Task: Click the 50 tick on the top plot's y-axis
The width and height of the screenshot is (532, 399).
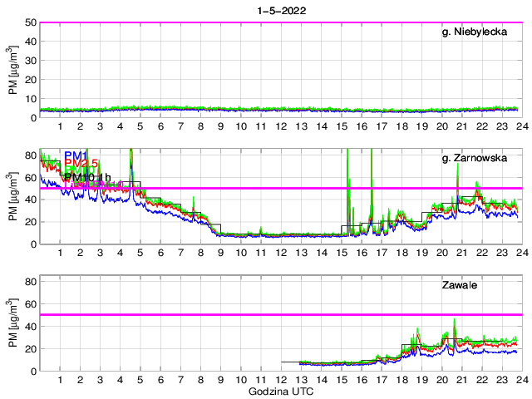Action: pos(29,23)
